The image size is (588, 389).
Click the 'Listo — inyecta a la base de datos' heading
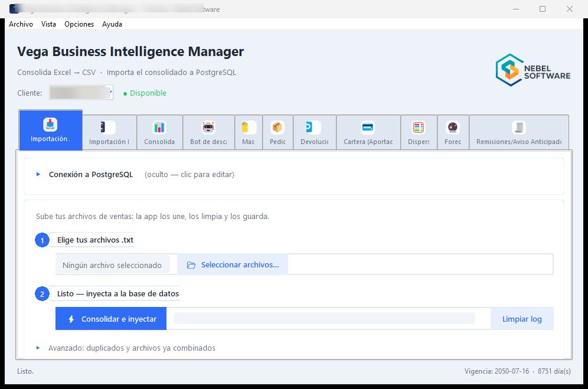point(117,294)
